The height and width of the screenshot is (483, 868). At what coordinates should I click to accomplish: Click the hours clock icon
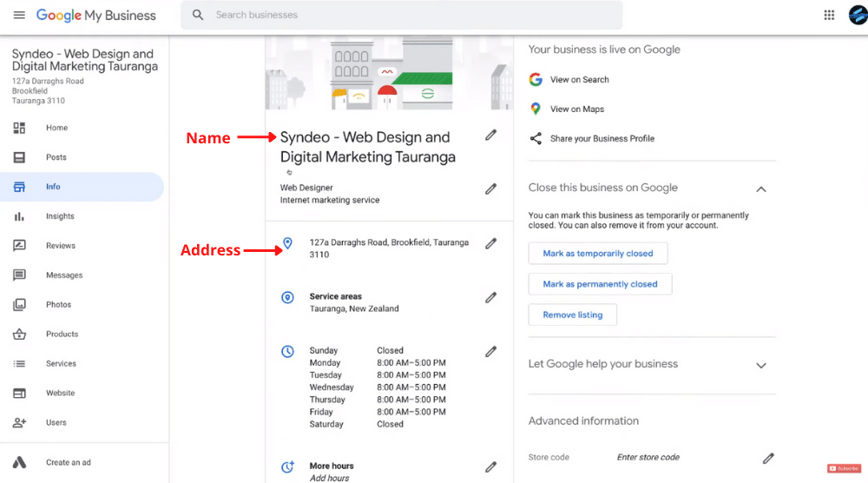[287, 351]
